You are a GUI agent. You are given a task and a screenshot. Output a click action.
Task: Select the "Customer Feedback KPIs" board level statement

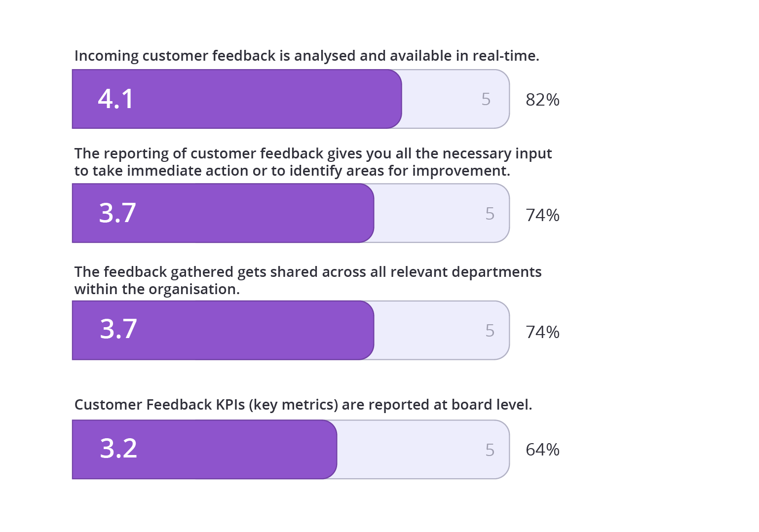303,405
